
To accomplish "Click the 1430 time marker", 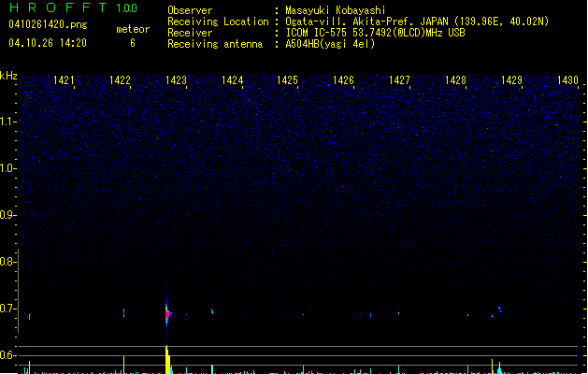I will click(x=568, y=81).
